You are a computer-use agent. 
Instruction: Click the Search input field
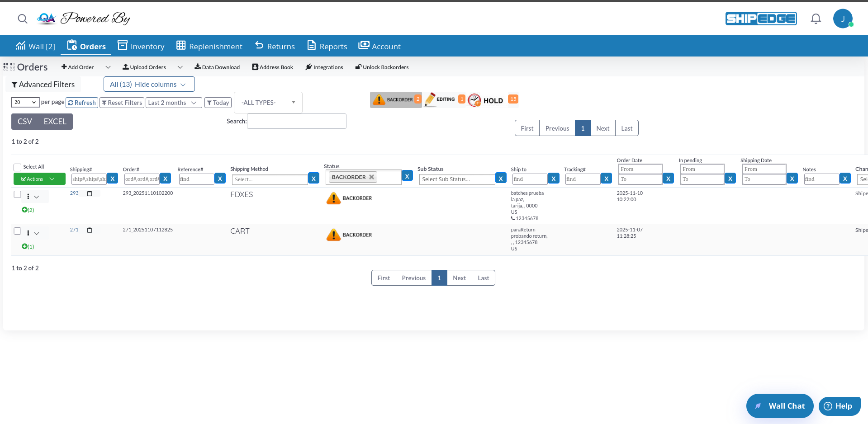click(297, 121)
